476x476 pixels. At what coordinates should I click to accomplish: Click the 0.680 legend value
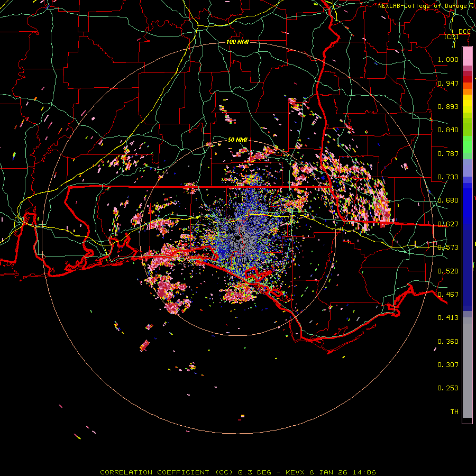click(448, 200)
